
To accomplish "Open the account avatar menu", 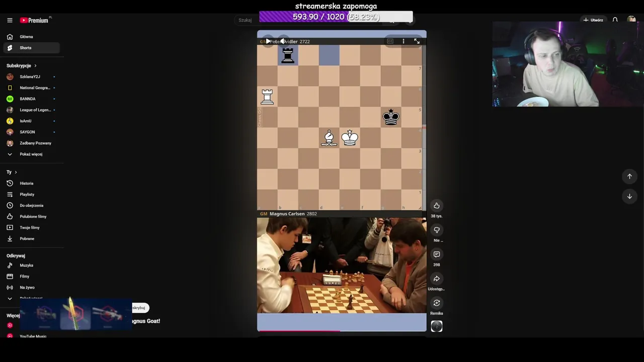I will [631, 20].
